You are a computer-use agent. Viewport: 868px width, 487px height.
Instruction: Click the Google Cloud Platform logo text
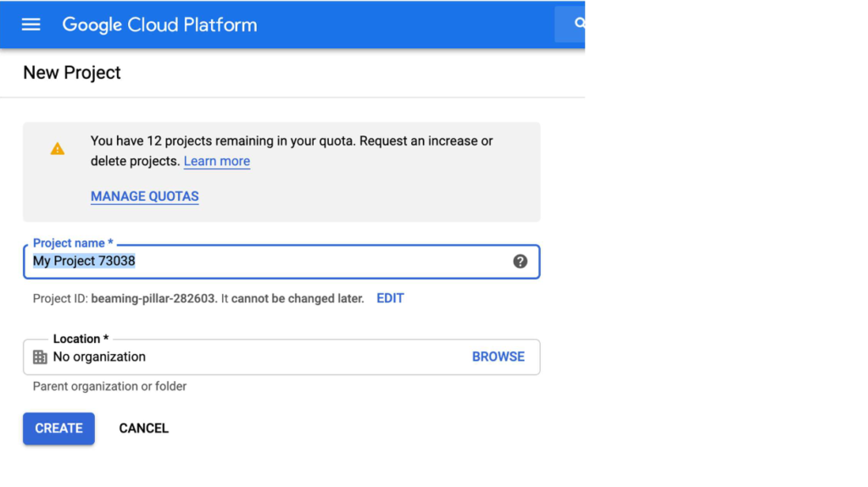pos(159,25)
